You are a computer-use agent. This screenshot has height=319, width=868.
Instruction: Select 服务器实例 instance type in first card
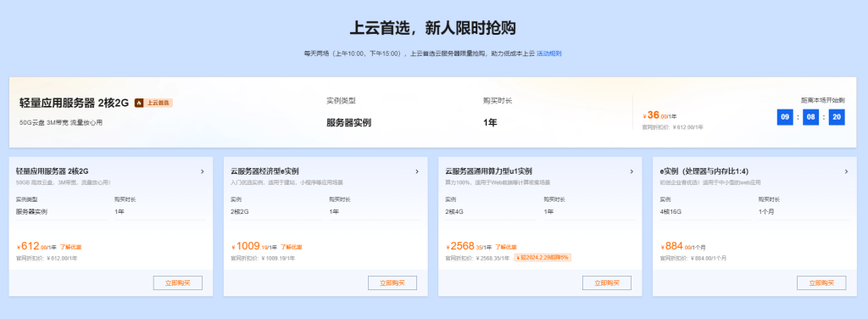pyautogui.click(x=62, y=211)
